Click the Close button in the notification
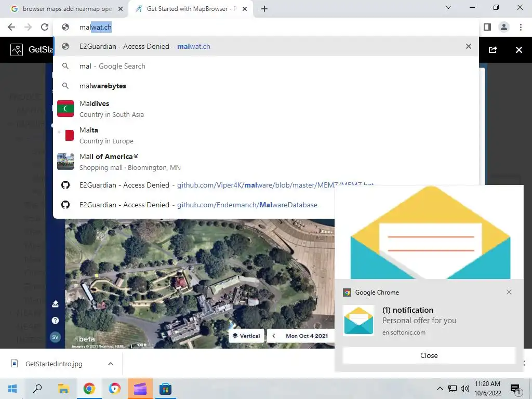Screen dimensions: 532x399 pos(429,355)
